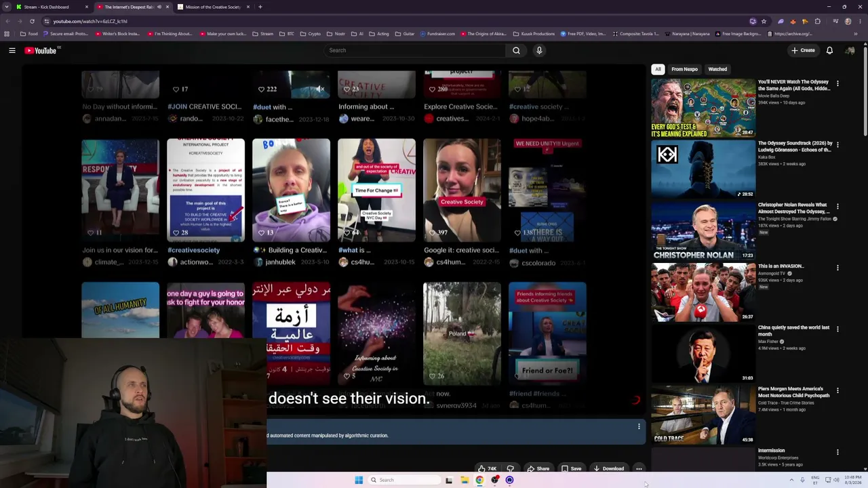868x488 pixels.
Task: Open the YouTube notifications bell
Action: (x=829, y=50)
